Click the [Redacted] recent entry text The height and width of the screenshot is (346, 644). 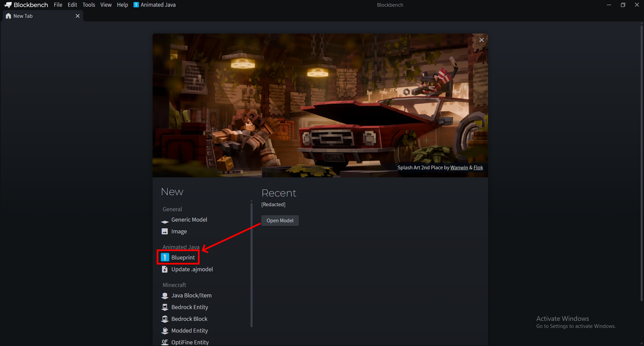point(273,205)
